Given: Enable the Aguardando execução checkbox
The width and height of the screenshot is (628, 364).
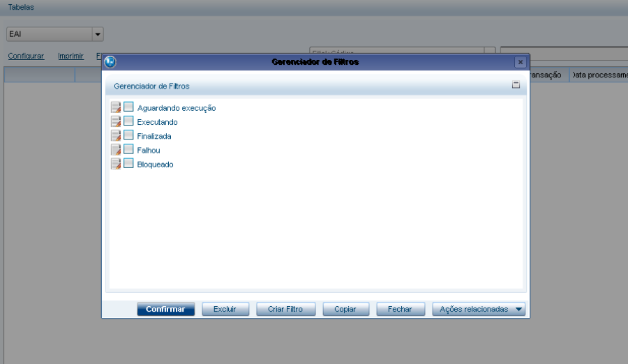Looking at the screenshot, I should coord(128,107).
